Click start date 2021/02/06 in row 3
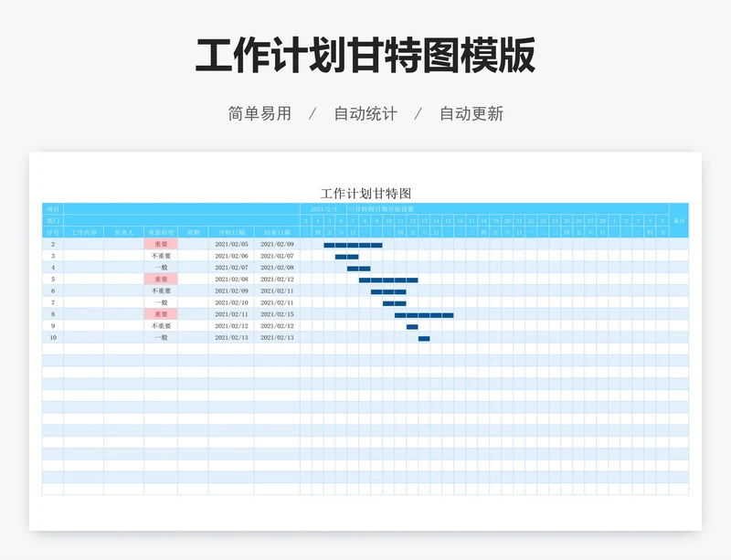The width and height of the screenshot is (731, 560). click(x=231, y=256)
